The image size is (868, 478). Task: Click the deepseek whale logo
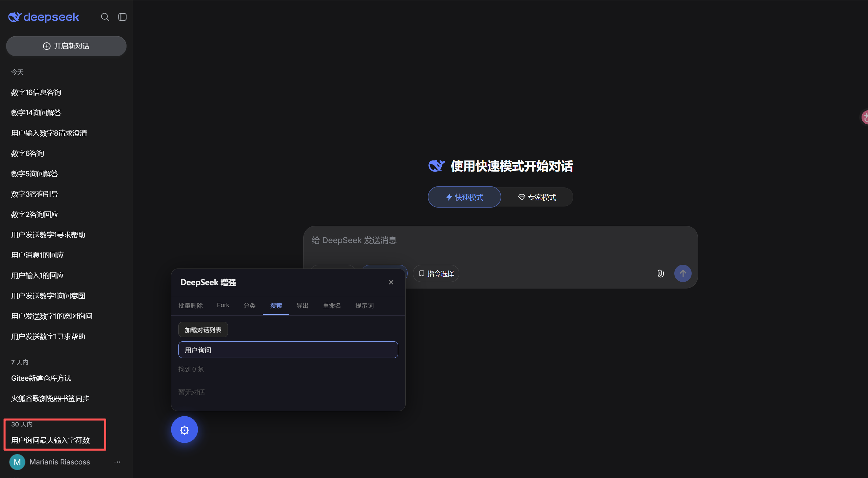(44, 17)
